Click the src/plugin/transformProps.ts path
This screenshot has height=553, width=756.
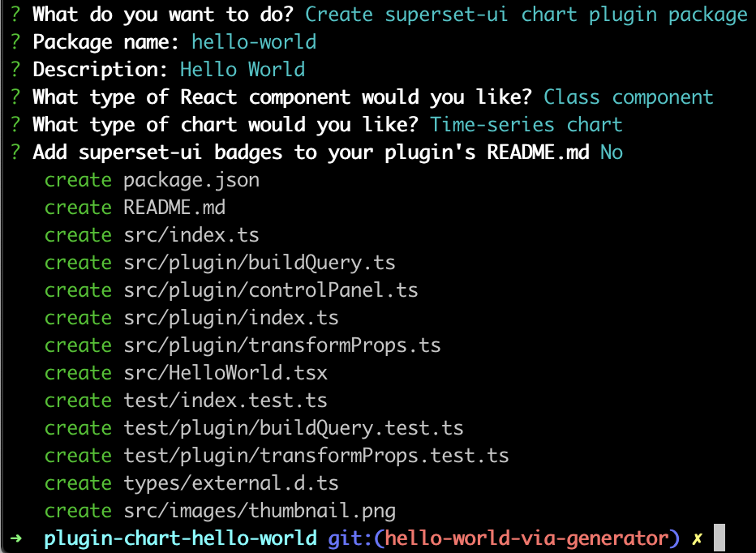(x=282, y=345)
